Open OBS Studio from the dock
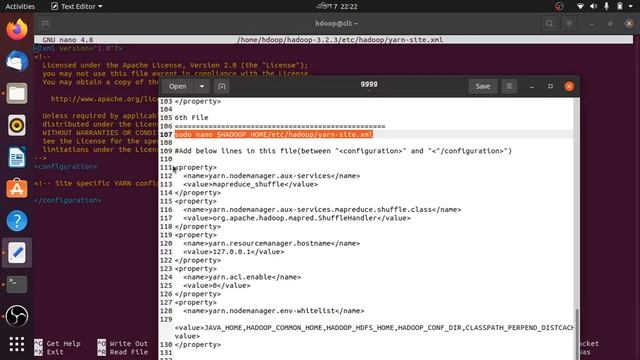The height and width of the screenshot is (360, 640). tap(17, 316)
